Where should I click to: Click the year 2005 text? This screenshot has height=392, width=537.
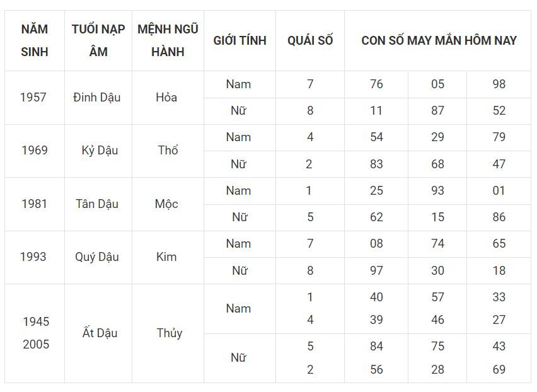(36, 344)
